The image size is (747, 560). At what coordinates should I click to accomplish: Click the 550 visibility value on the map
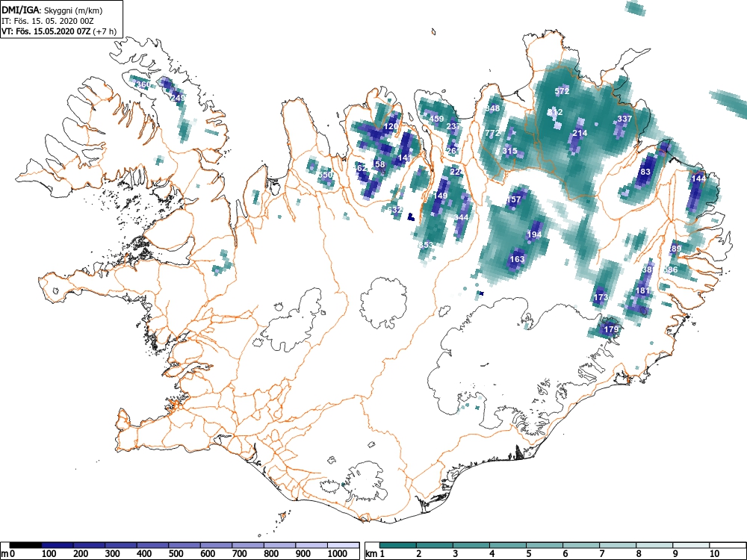click(x=325, y=175)
